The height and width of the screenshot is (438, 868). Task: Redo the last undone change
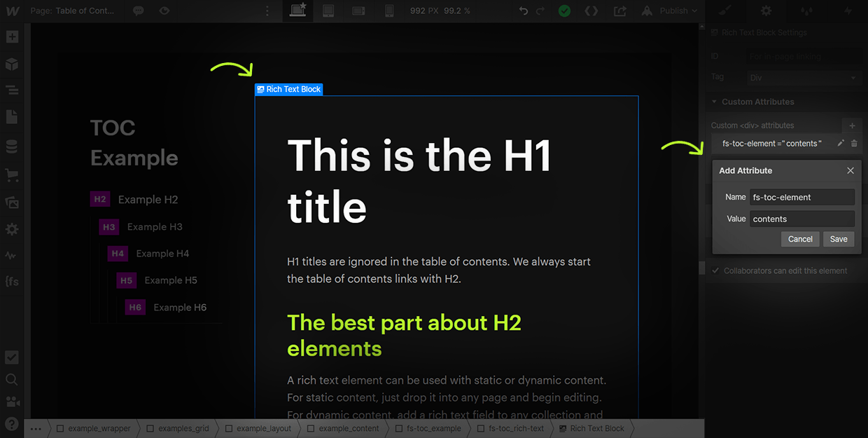coord(540,11)
